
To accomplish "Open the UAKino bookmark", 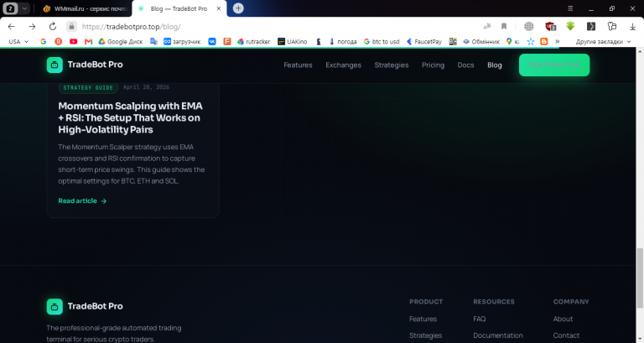I will pos(293,41).
